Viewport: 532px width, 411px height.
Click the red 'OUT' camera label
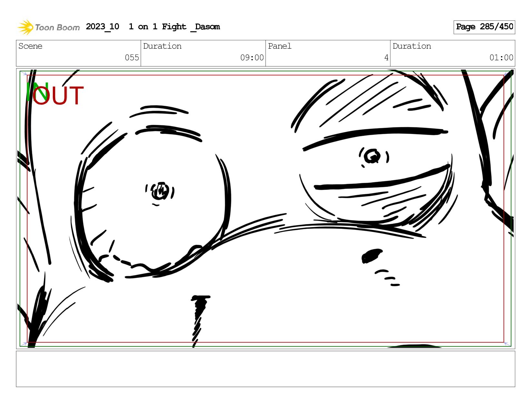(58, 96)
